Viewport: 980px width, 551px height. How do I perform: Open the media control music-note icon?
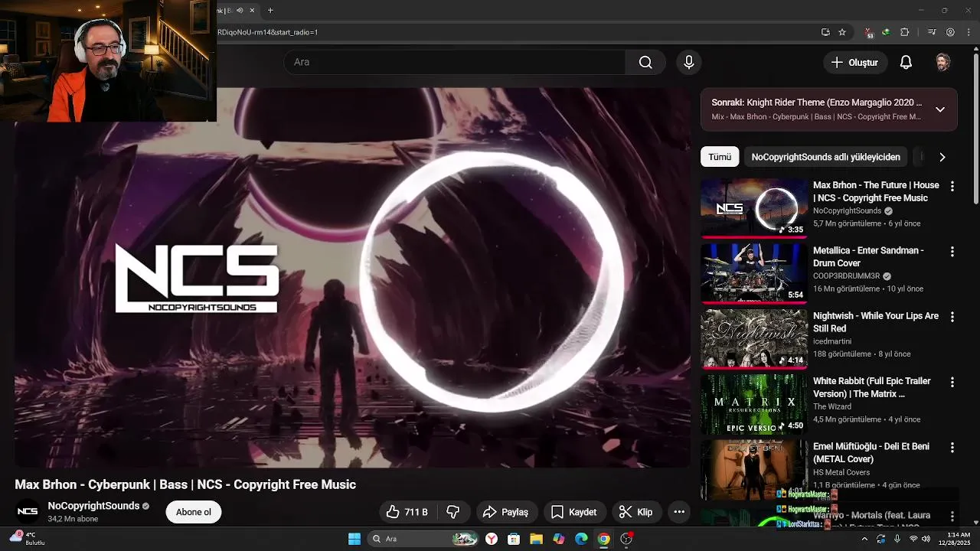(x=932, y=32)
